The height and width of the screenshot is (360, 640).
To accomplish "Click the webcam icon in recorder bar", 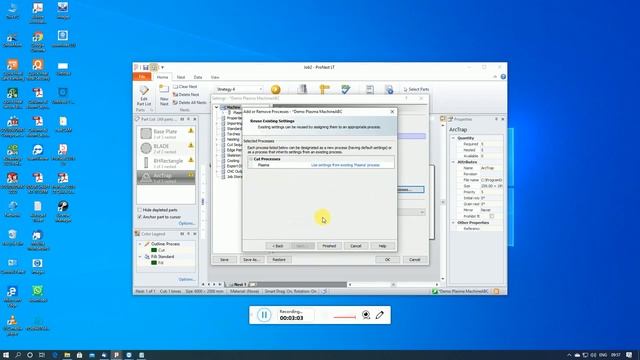I will [366, 315].
